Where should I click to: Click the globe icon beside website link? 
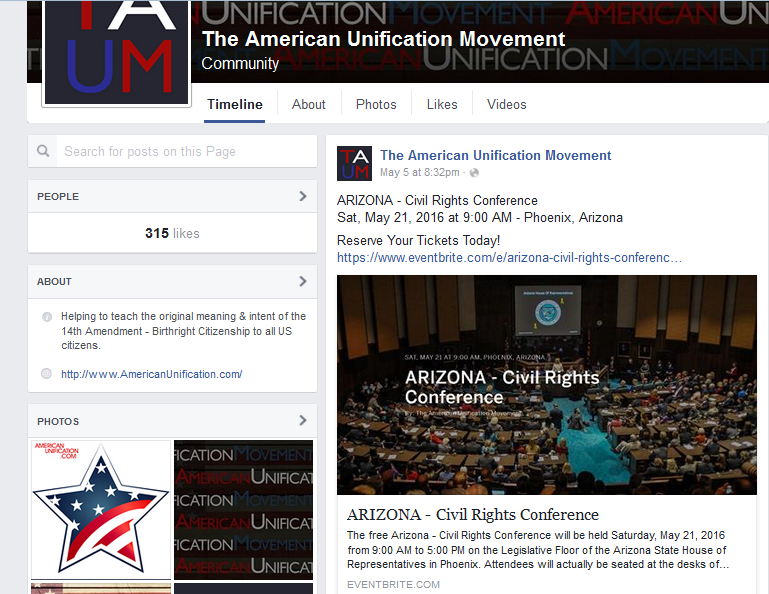(x=46, y=374)
